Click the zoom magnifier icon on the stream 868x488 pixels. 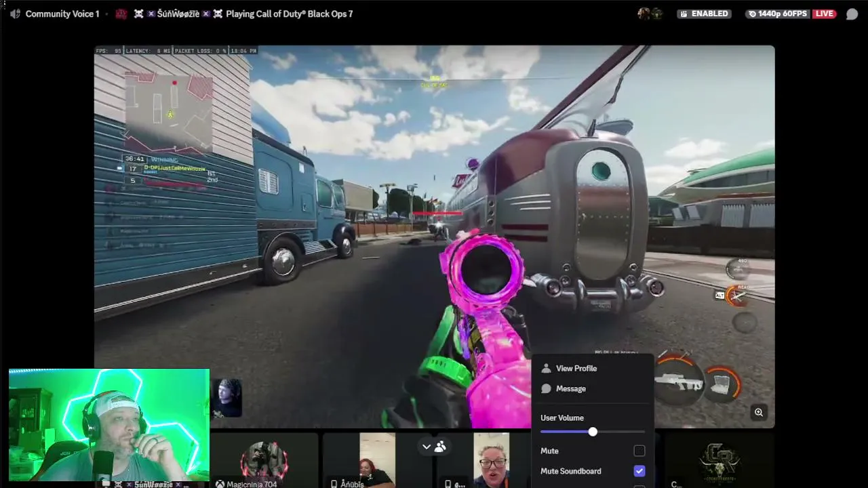pyautogui.click(x=759, y=412)
